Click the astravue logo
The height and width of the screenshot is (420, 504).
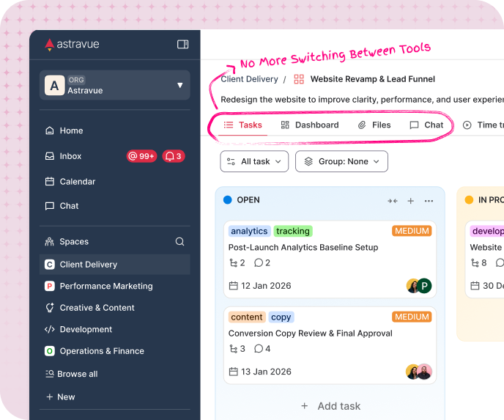(x=72, y=45)
